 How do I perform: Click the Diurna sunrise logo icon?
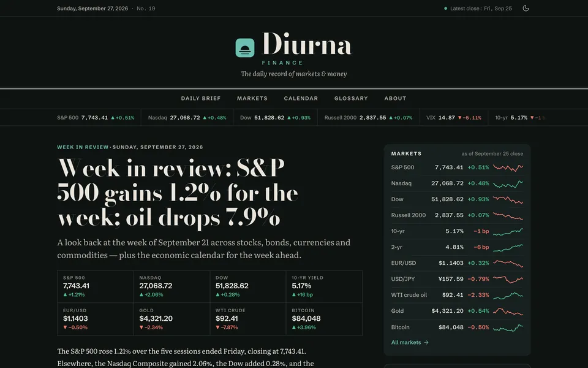click(x=245, y=48)
